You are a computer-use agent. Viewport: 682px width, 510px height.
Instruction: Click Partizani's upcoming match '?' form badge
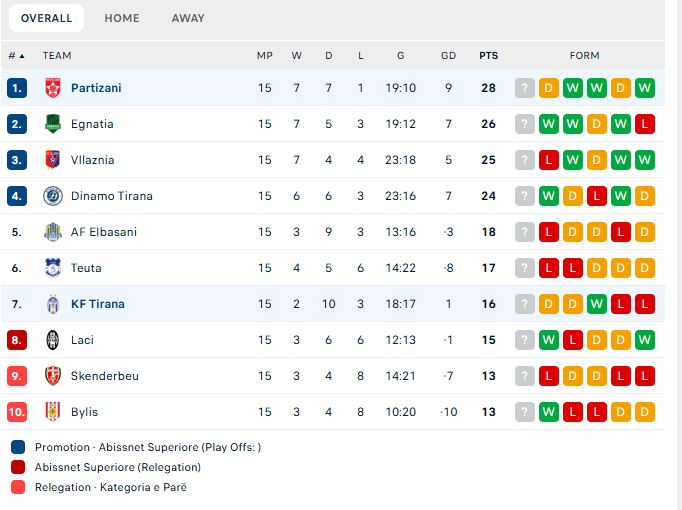tap(524, 88)
